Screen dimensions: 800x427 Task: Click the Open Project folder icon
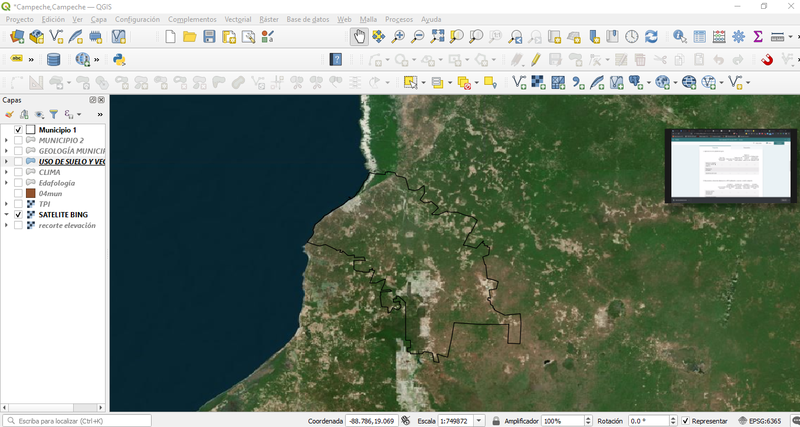(190, 36)
